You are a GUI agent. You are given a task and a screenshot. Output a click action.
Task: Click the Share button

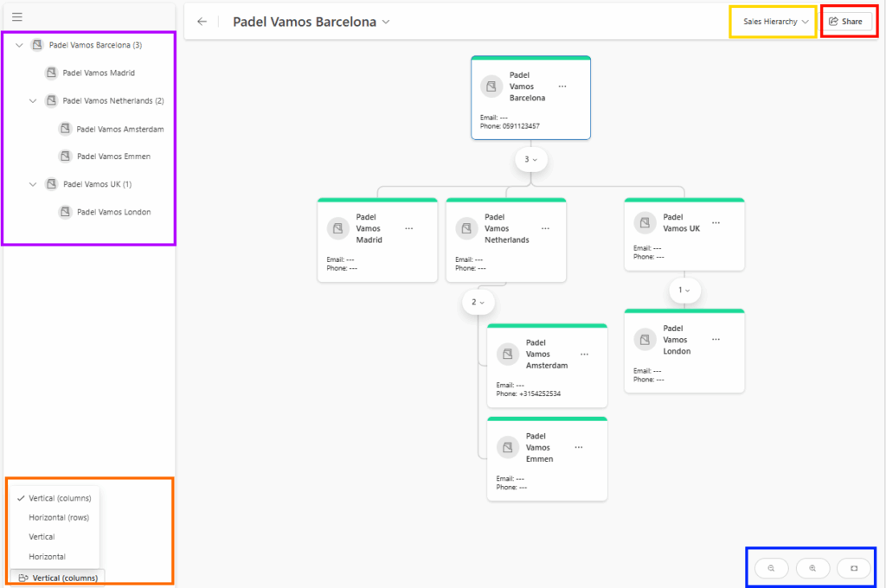pyautogui.click(x=846, y=22)
